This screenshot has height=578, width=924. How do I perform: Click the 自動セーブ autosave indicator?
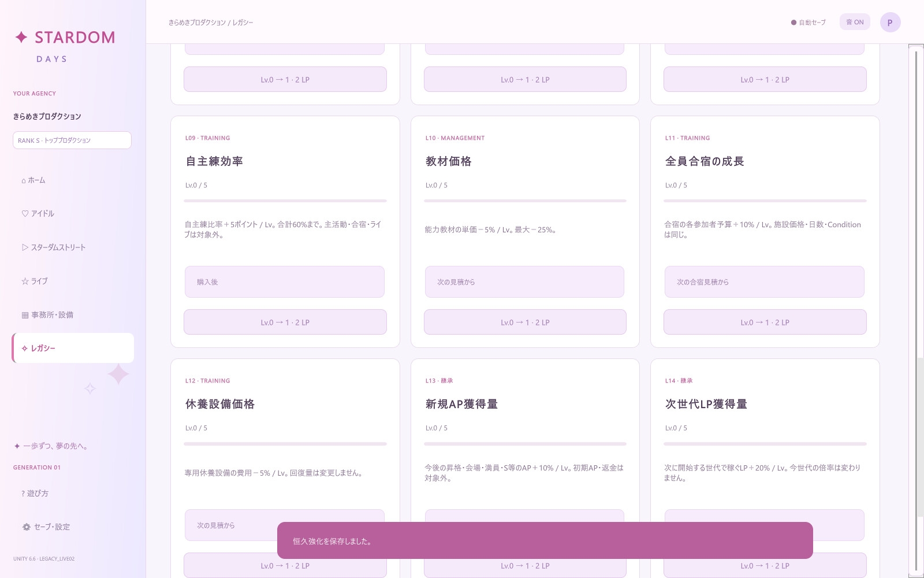(808, 23)
